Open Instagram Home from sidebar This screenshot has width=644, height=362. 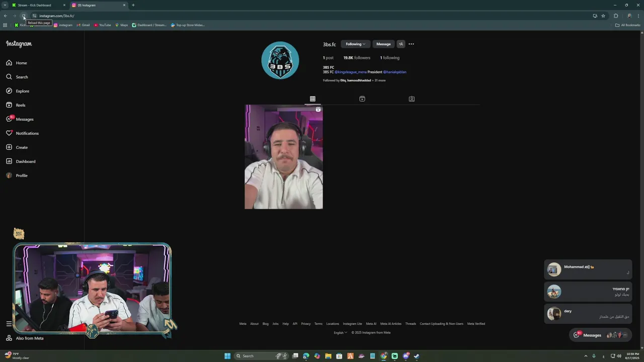point(17,63)
